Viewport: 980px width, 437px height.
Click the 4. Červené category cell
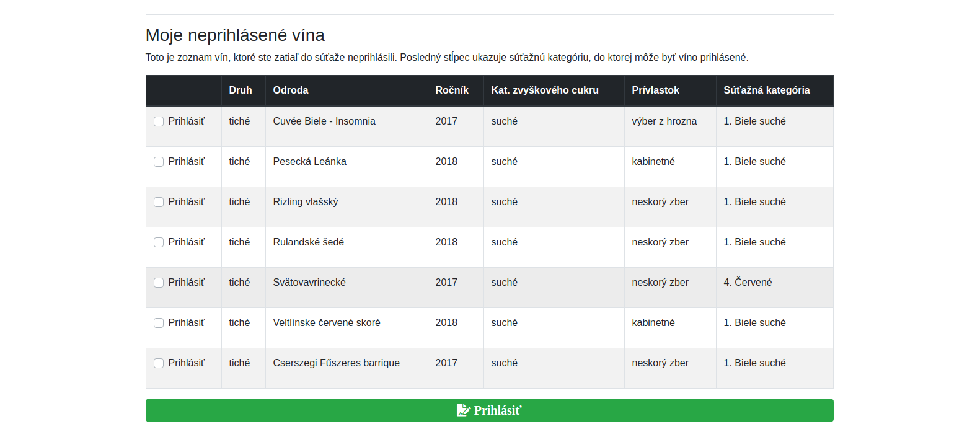(x=774, y=288)
